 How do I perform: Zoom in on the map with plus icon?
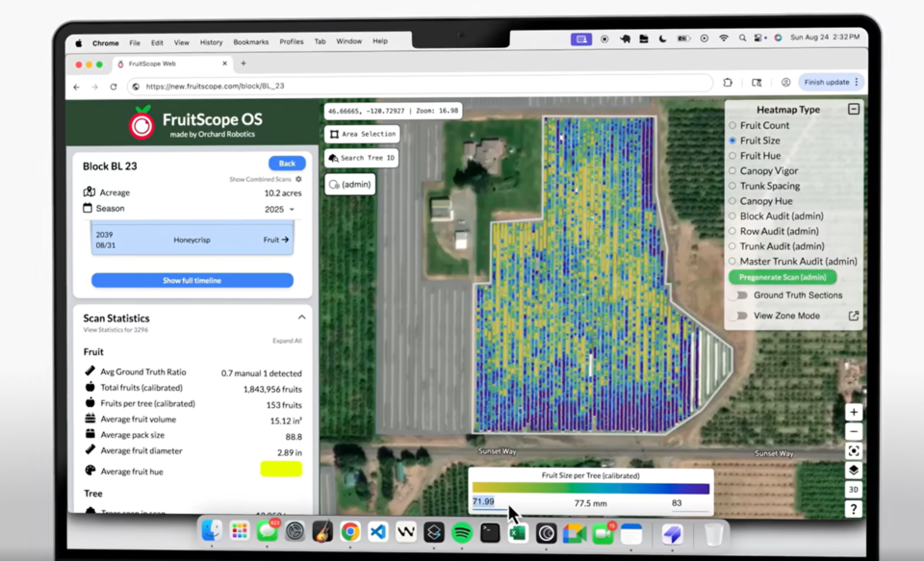(x=853, y=412)
